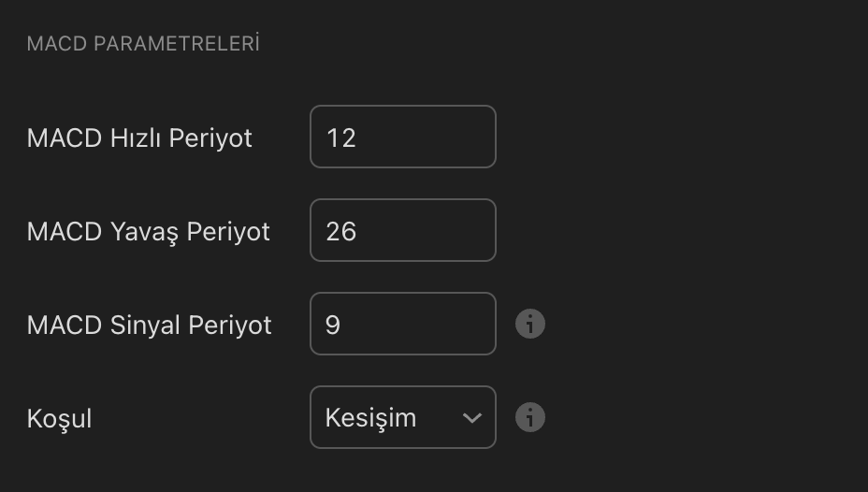
Task: Place cursor on the value 26
Action: coord(341,231)
